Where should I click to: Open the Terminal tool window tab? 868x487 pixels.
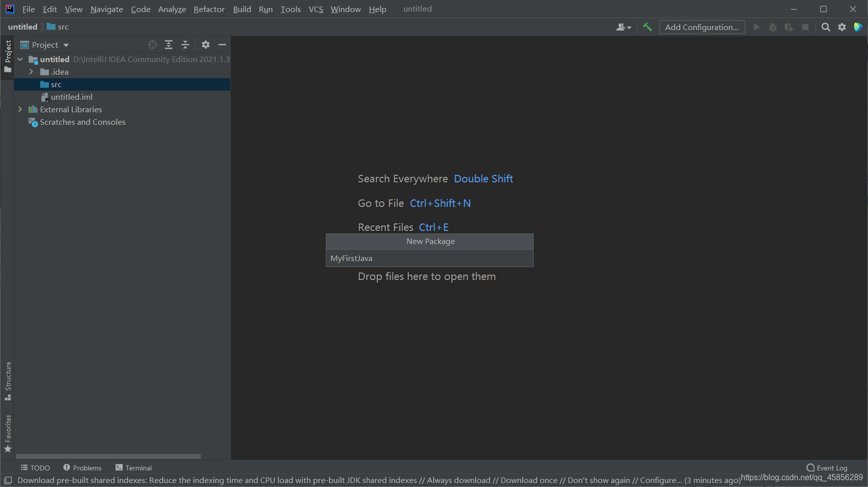click(x=133, y=467)
